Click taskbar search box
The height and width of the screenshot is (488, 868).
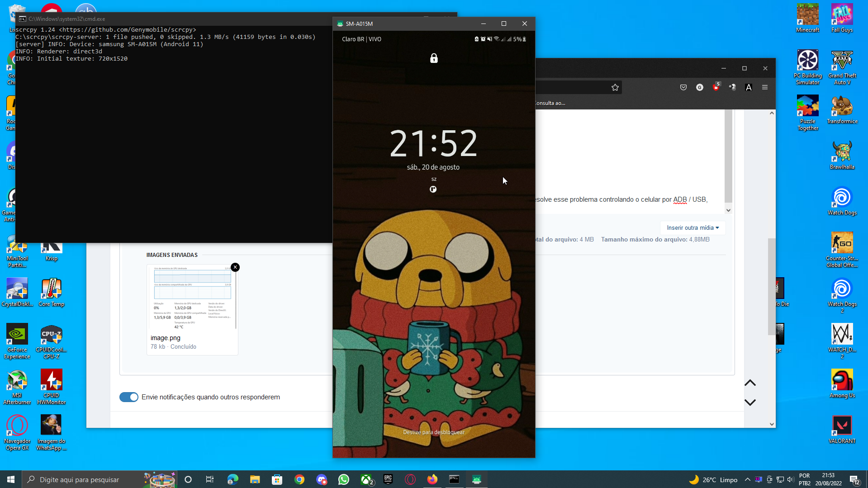point(100,479)
